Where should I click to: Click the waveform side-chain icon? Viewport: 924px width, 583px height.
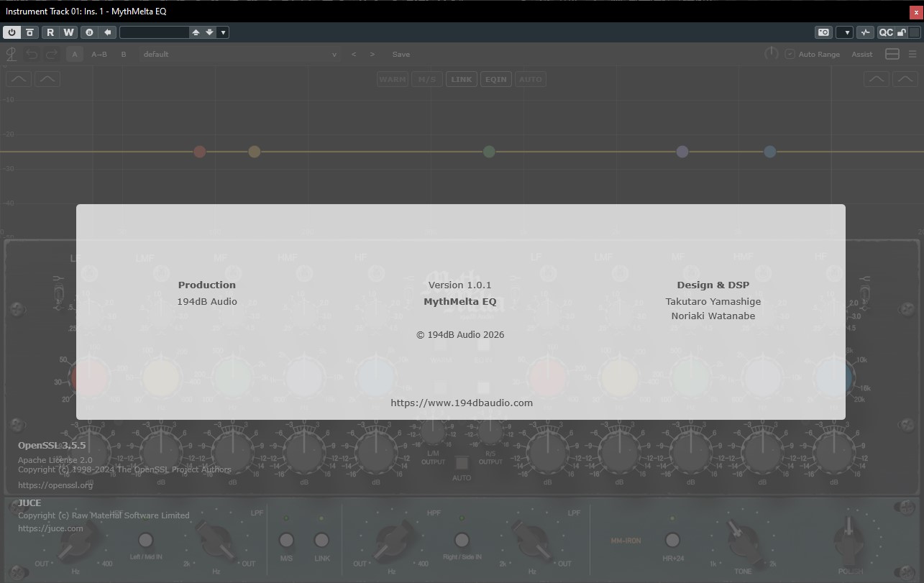coord(865,32)
